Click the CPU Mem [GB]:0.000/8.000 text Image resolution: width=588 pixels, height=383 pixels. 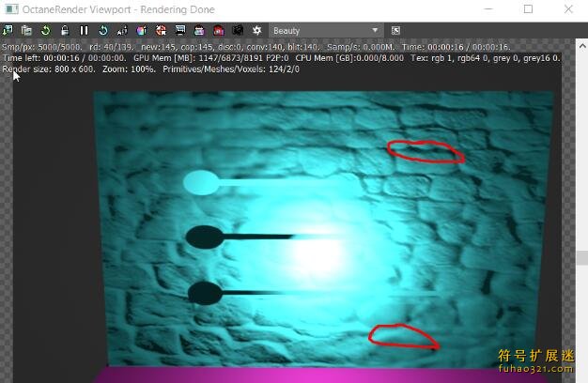point(349,58)
